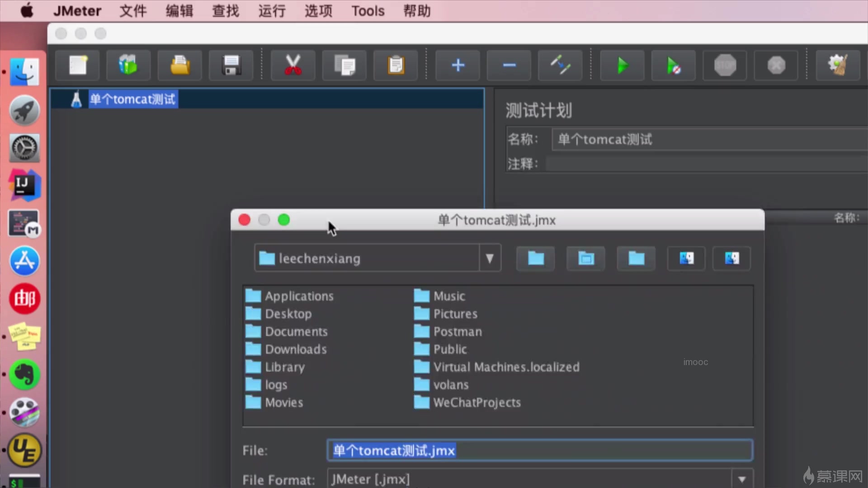
Task: Open the Tools menu
Action: (368, 11)
